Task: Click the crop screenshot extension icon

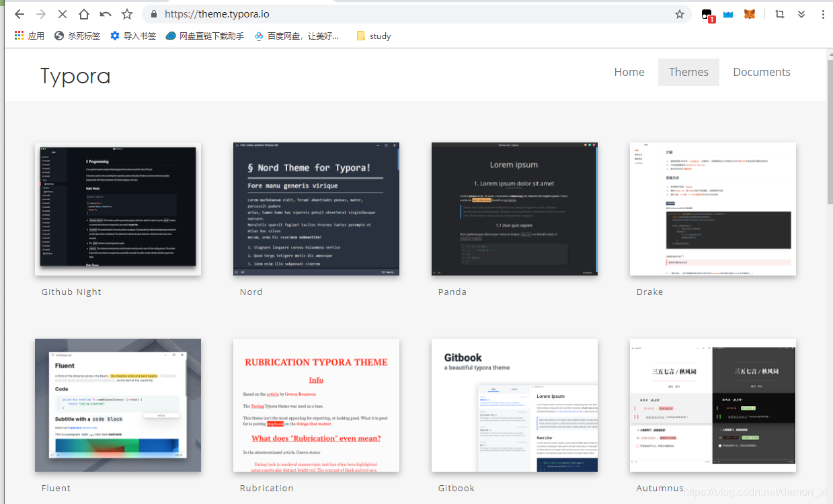Action: (780, 14)
